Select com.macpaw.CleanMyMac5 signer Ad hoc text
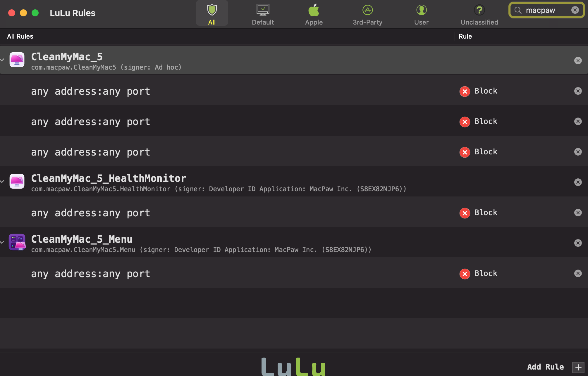This screenshot has height=376, width=588. 106,68
